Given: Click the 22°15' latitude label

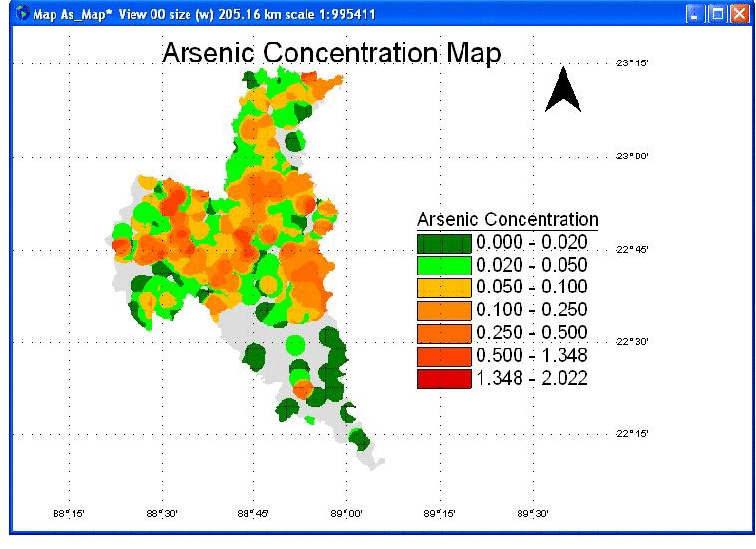Looking at the screenshot, I should 632,434.
